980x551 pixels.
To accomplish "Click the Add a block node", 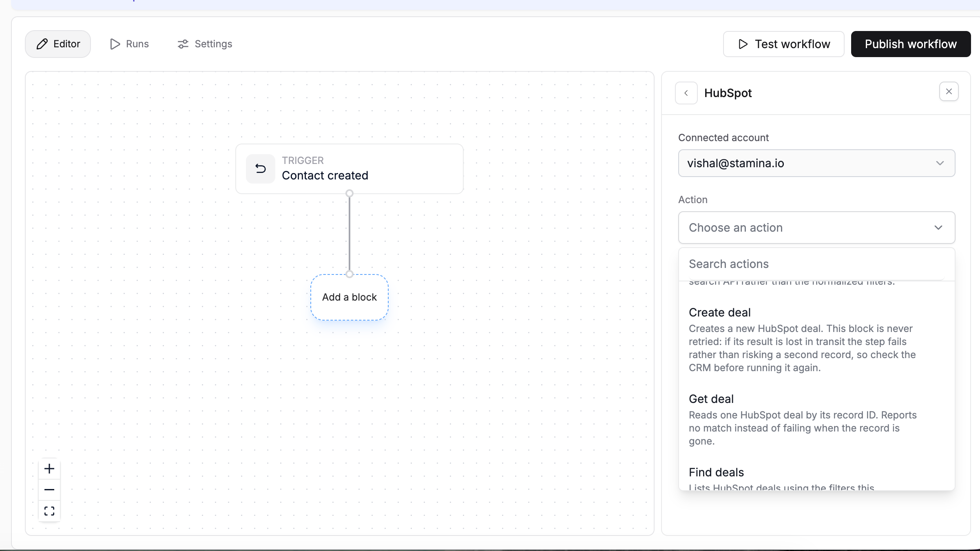I will [350, 297].
